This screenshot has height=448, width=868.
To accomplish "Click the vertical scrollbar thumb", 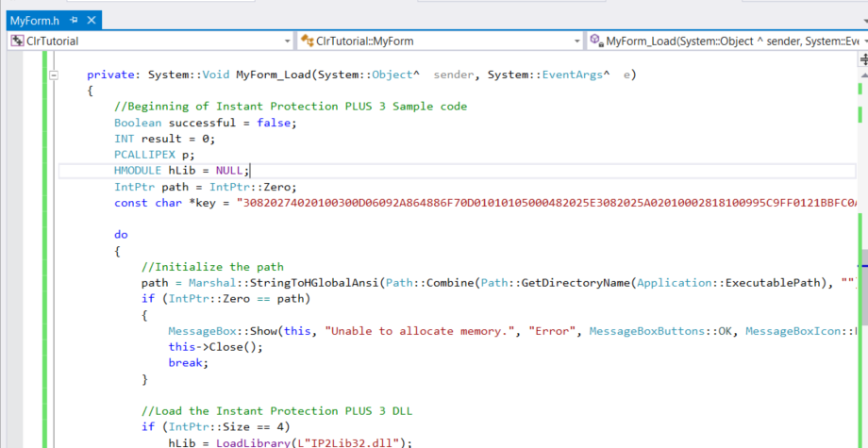I will (864, 286).
